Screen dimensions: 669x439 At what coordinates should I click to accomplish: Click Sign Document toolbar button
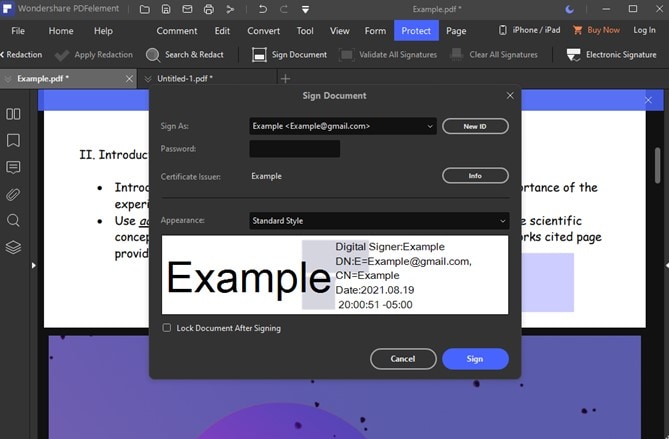click(289, 55)
